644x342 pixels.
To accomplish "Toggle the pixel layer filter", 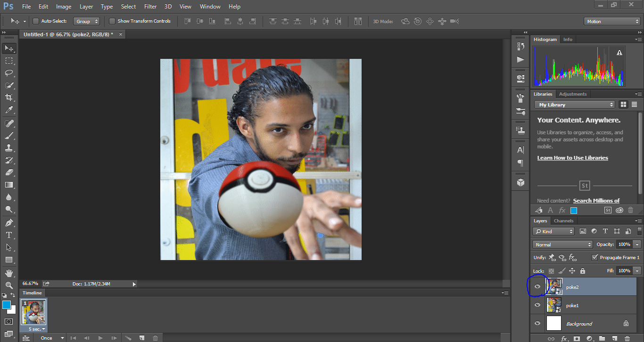I will (x=583, y=231).
